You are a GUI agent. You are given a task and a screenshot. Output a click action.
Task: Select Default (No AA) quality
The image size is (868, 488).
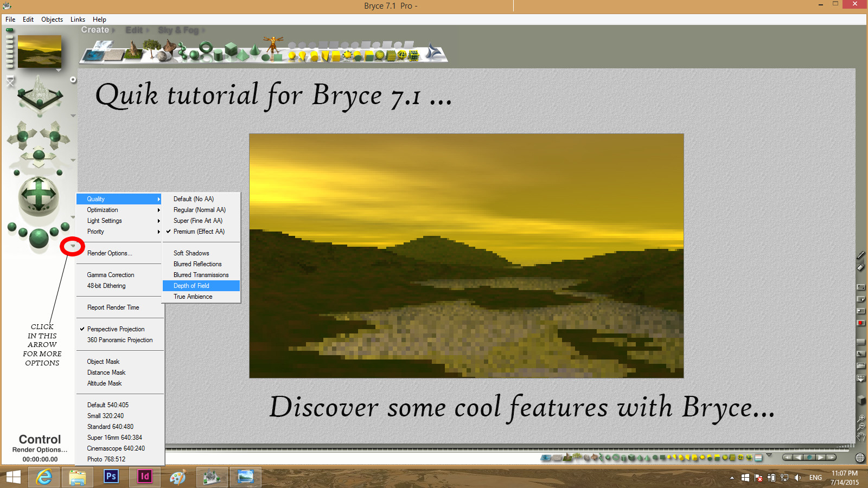[201, 199]
